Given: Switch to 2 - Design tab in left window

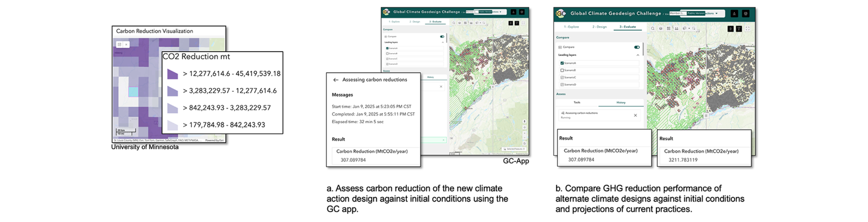Looking at the screenshot, I should point(415,21).
